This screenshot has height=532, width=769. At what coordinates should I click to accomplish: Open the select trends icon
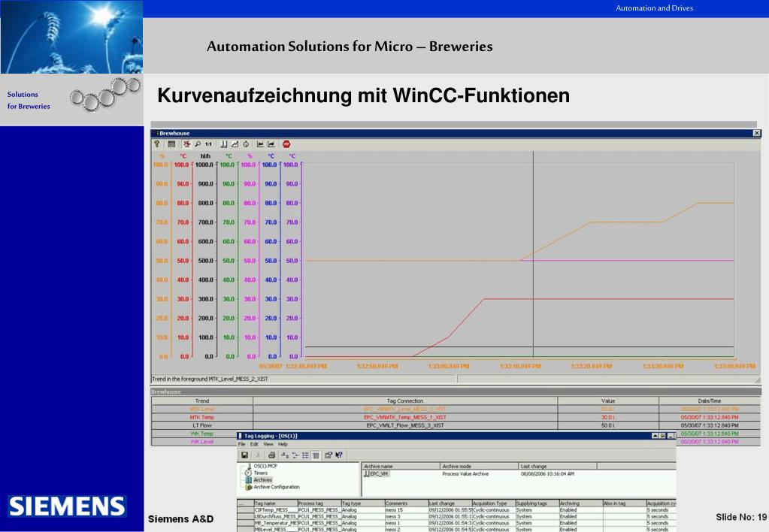235,144
